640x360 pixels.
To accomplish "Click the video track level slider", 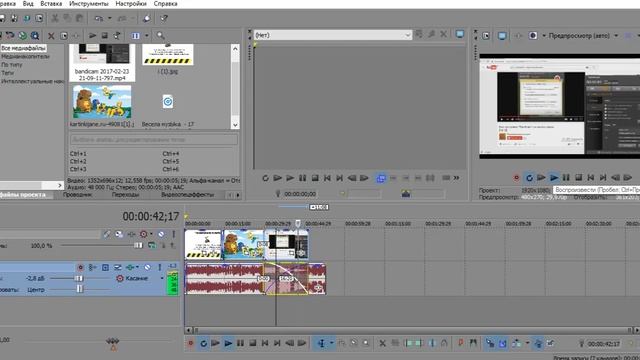I will (138, 245).
